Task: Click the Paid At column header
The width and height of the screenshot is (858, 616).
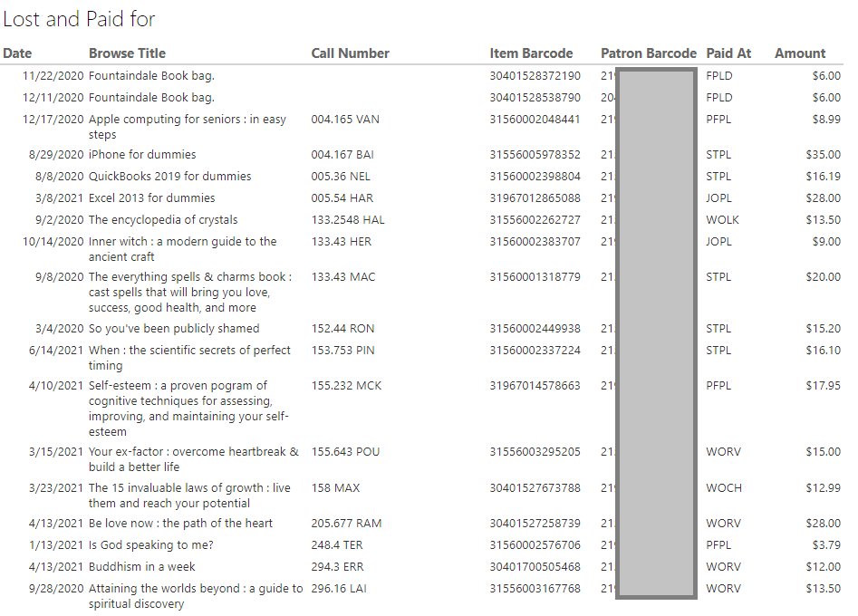Action: 728,53
